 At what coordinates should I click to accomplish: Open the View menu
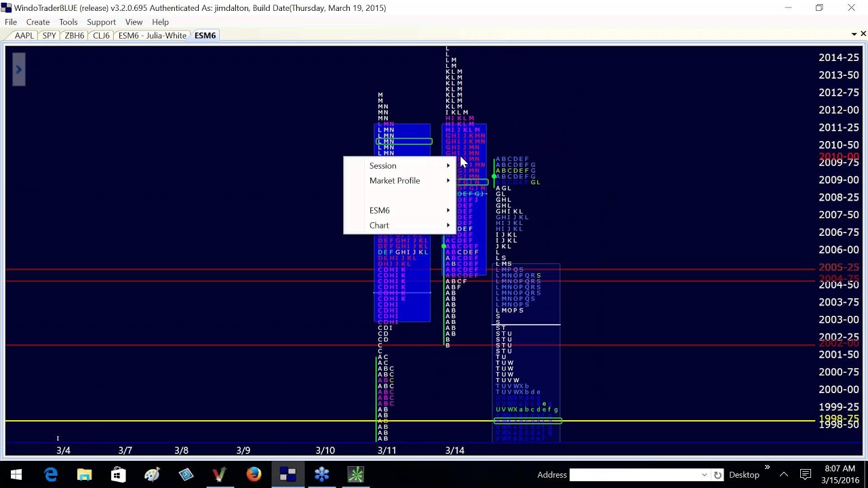coord(134,22)
